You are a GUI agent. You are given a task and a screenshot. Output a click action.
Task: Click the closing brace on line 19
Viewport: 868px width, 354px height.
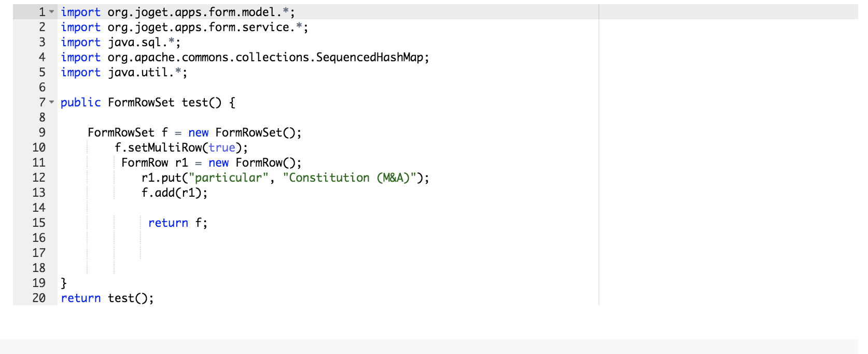click(x=64, y=283)
